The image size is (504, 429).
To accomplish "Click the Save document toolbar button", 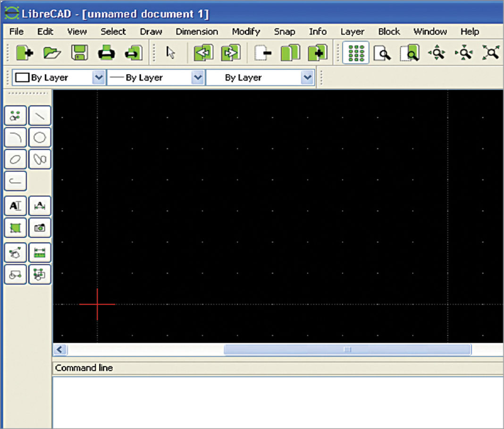I will (x=79, y=53).
